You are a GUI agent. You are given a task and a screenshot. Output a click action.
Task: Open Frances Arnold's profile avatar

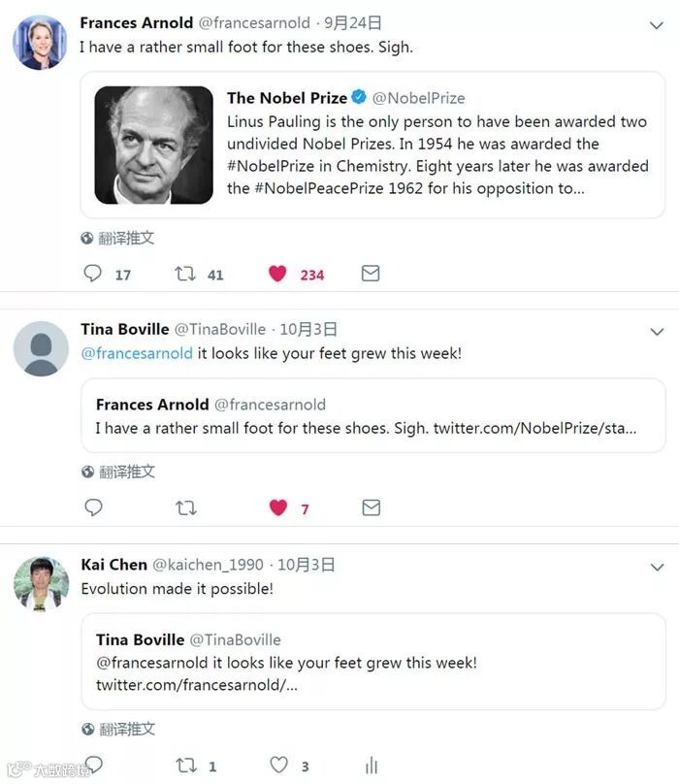(x=40, y=42)
